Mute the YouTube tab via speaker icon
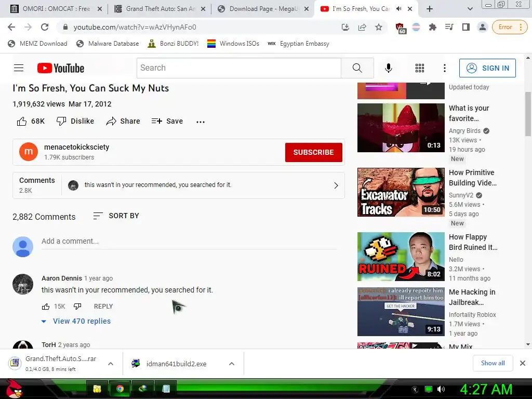Viewport: 532px width, 399px height. 398,9
